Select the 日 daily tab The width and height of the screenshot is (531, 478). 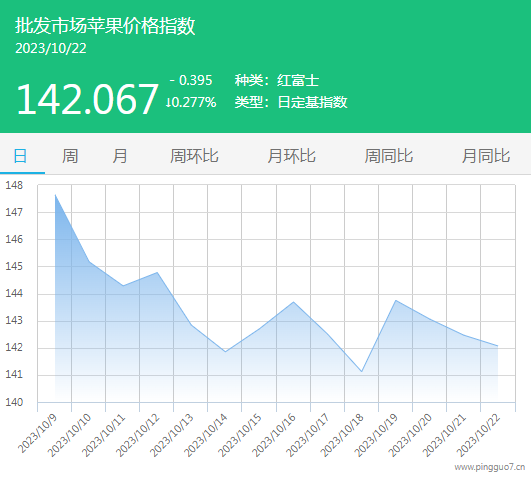pos(20,156)
